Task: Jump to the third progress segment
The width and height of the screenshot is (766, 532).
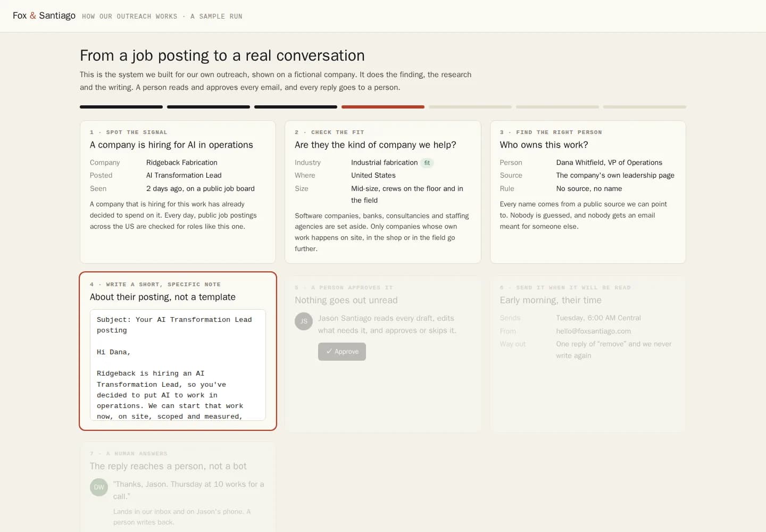Action: pyautogui.click(x=296, y=107)
